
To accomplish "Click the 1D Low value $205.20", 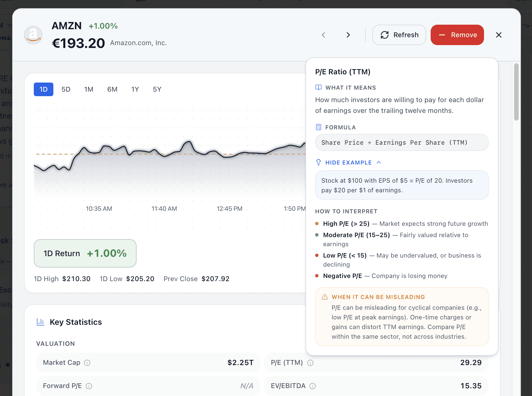I will pyautogui.click(x=140, y=279).
